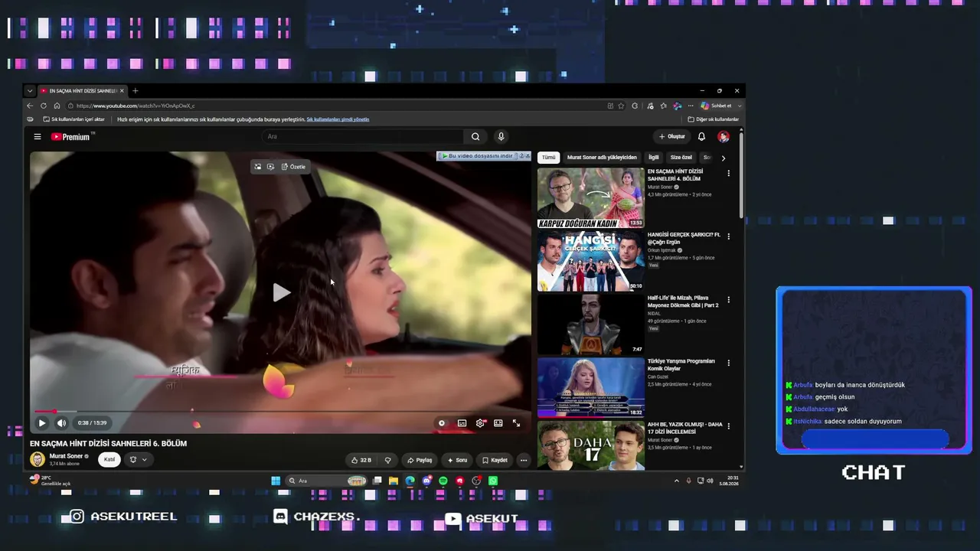Viewport: 980px width, 551px height.
Task: Seek using the video progress bar
Action: [x=281, y=412]
